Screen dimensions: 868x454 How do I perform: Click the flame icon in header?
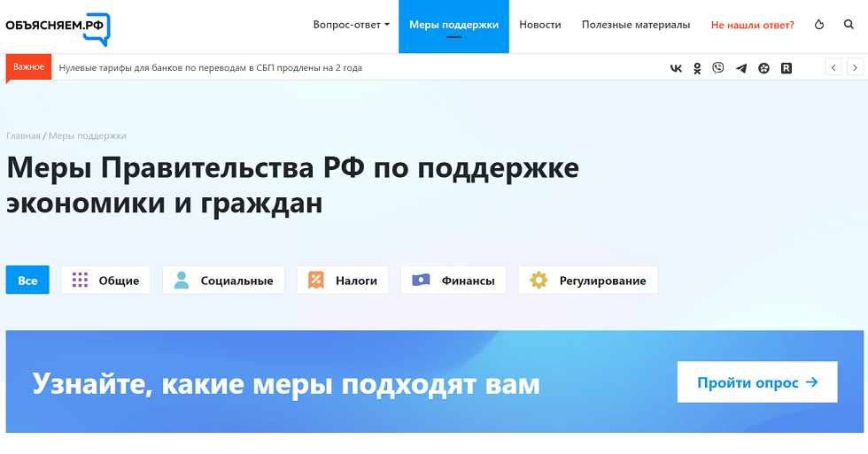(x=818, y=25)
